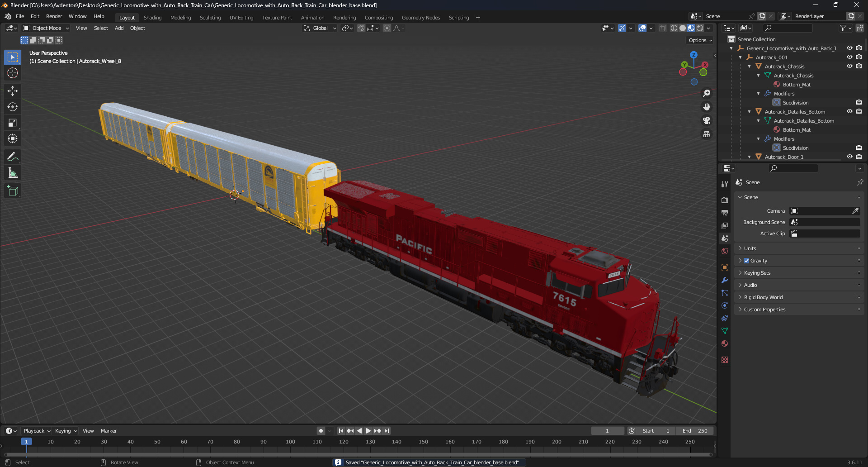
Task: Open the Playback dropdown in timeline
Action: (x=37, y=431)
